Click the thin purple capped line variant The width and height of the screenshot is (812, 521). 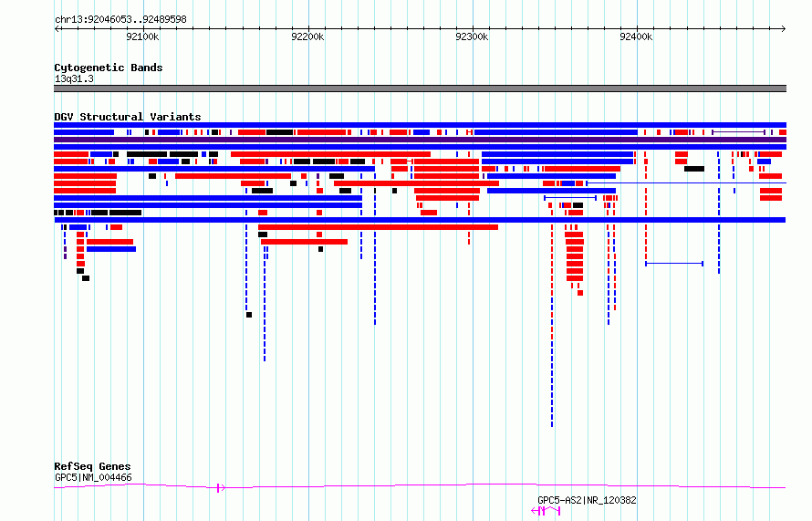click(x=738, y=132)
